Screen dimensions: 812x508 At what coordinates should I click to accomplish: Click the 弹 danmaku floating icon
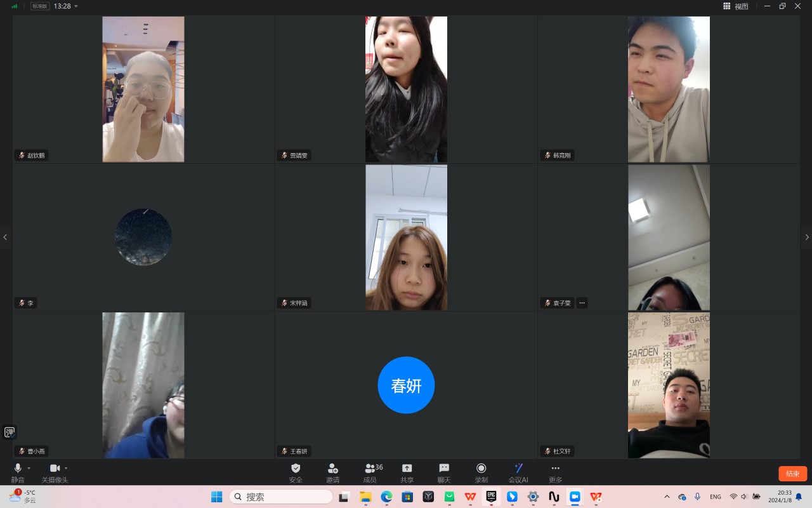(x=10, y=432)
